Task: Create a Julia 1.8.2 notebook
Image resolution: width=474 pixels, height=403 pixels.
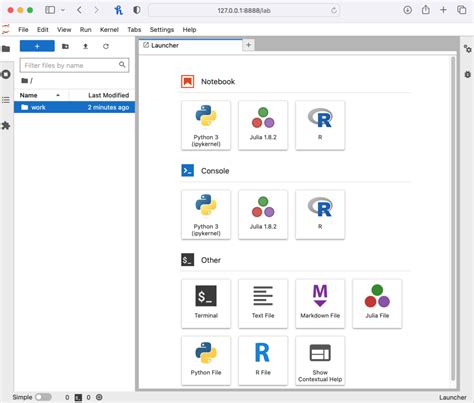Action: (263, 126)
